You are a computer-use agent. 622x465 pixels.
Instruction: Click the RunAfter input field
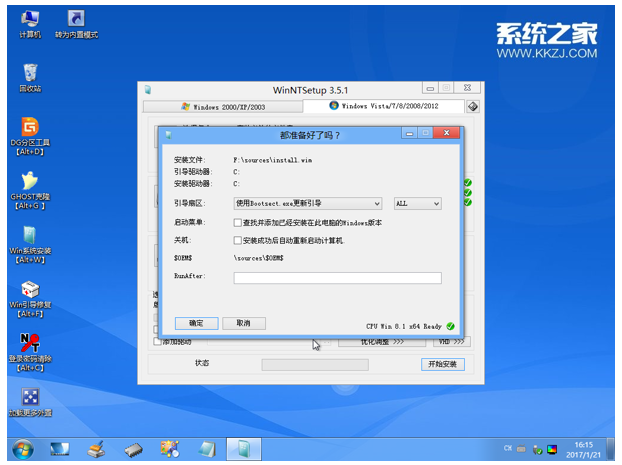[x=338, y=278]
